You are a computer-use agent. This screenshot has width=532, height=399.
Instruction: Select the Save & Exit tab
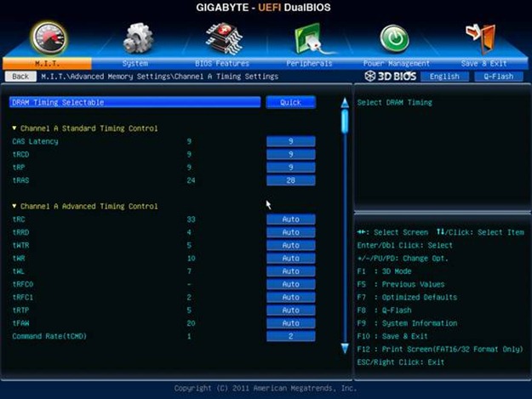coord(483,64)
